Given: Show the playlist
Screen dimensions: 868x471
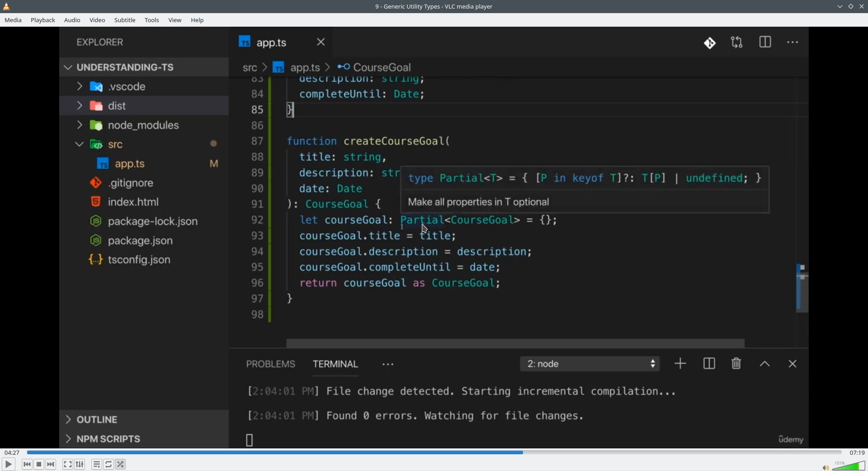Looking at the screenshot, I should pyautogui.click(x=97, y=464).
